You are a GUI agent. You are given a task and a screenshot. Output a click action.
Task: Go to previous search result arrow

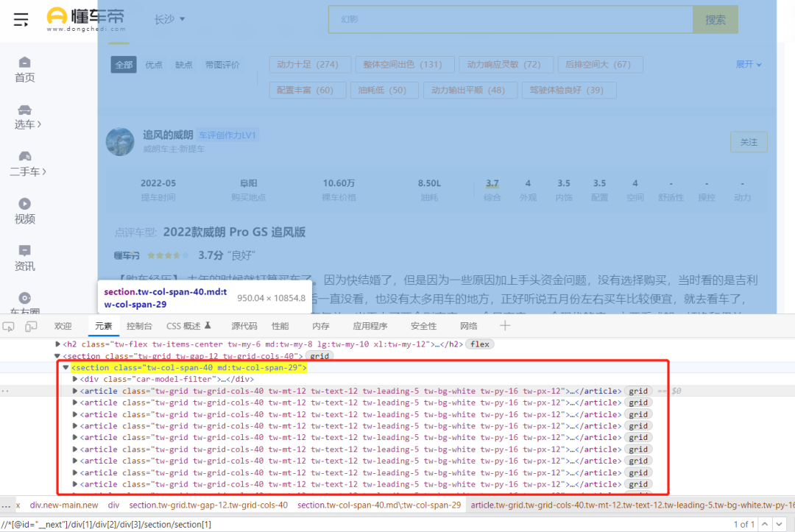tap(765, 525)
